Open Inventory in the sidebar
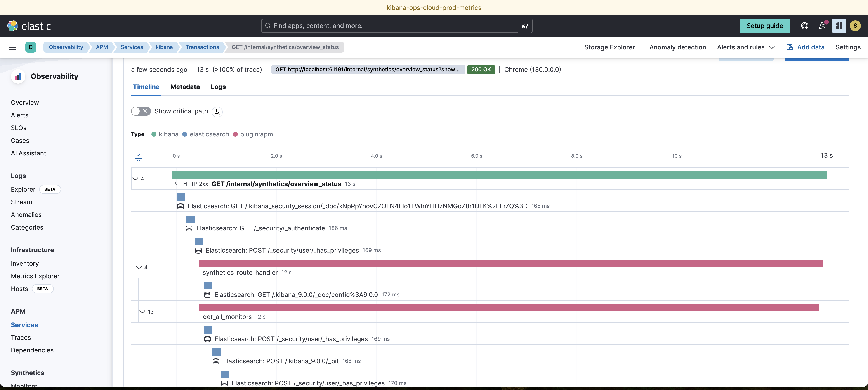Image resolution: width=868 pixels, height=390 pixels. [25, 264]
